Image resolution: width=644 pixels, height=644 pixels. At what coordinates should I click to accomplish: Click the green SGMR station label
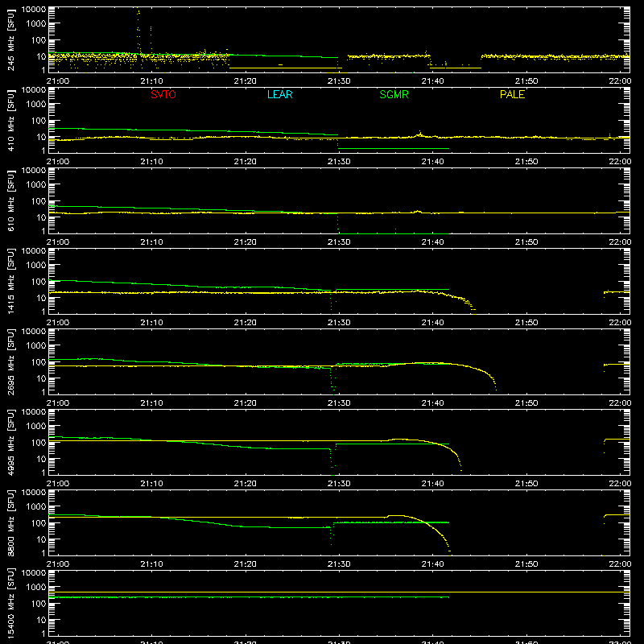click(394, 94)
